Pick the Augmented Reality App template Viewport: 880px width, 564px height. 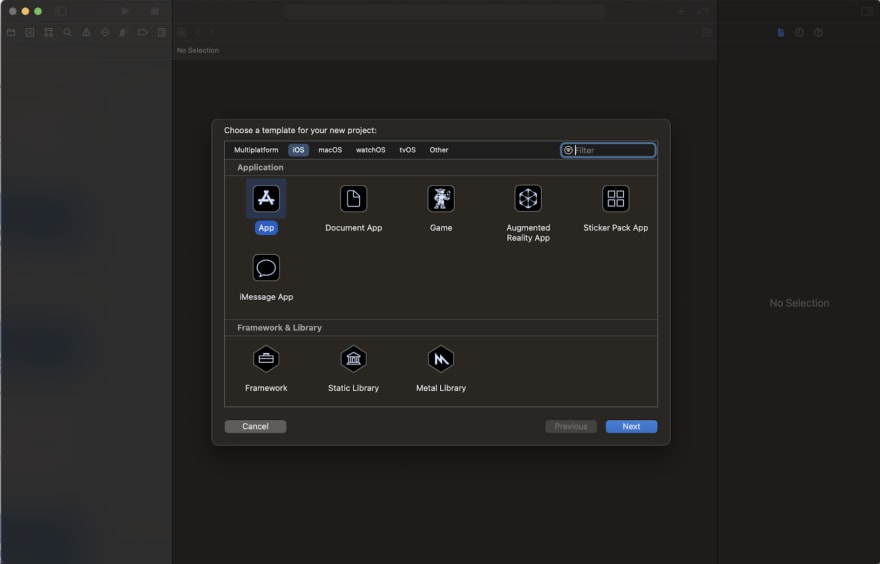(x=528, y=213)
